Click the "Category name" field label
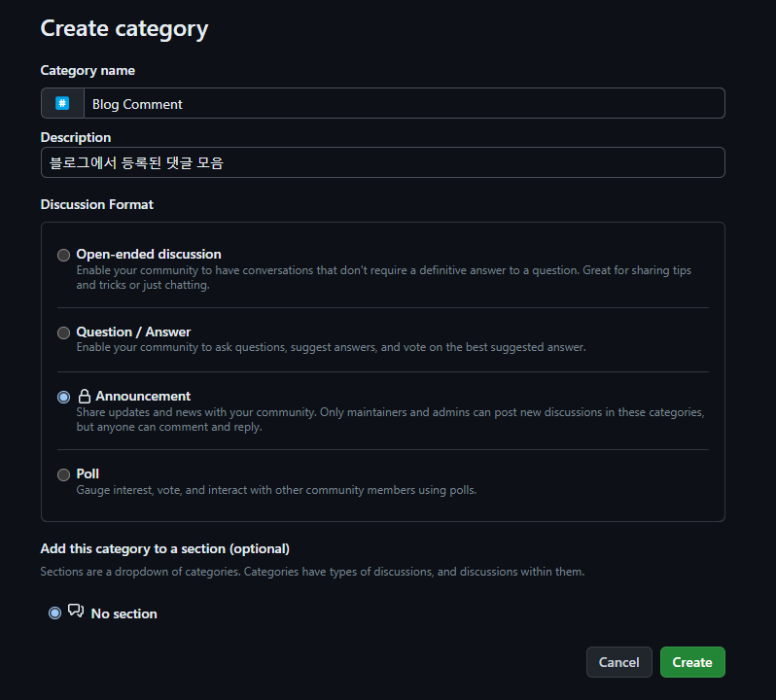 point(88,70)
